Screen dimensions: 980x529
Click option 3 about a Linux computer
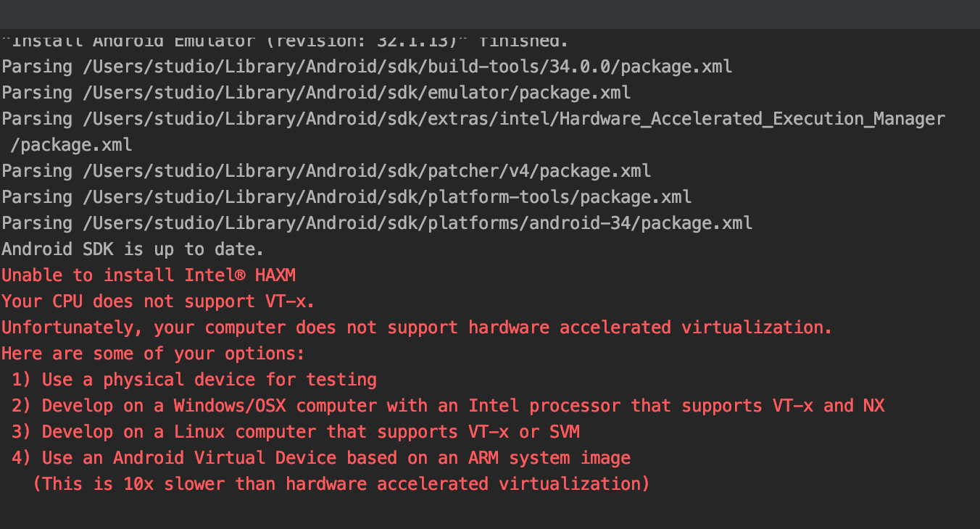coord(296,432)
